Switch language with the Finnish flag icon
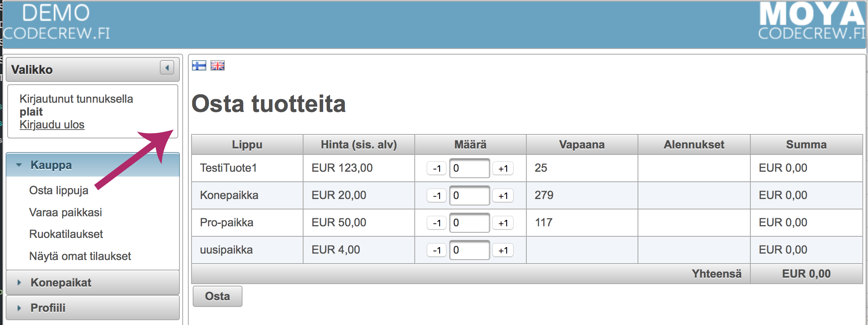 pyautogui.click(x=199, y=65)
